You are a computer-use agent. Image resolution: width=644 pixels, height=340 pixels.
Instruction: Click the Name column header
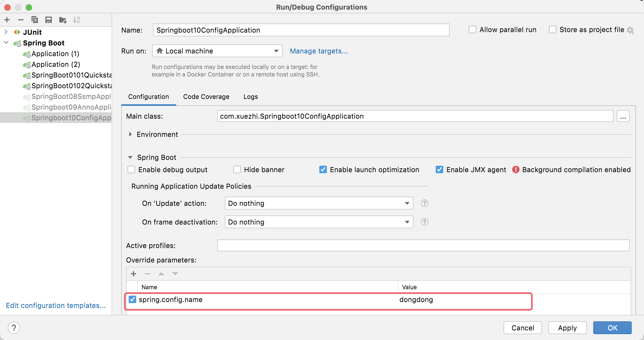point(268,287)
